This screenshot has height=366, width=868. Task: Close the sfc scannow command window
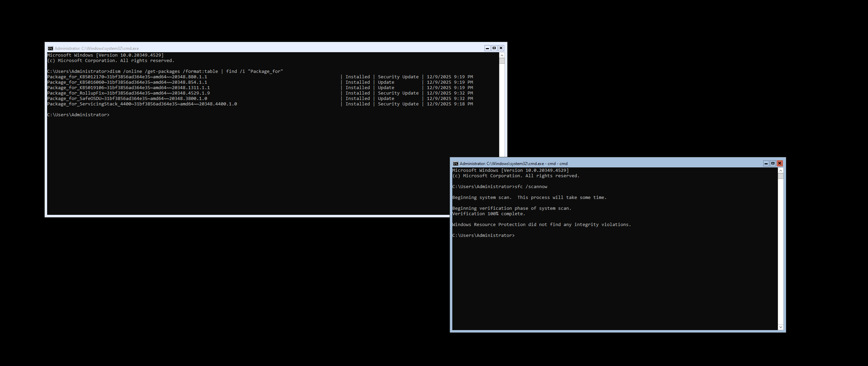780,163
